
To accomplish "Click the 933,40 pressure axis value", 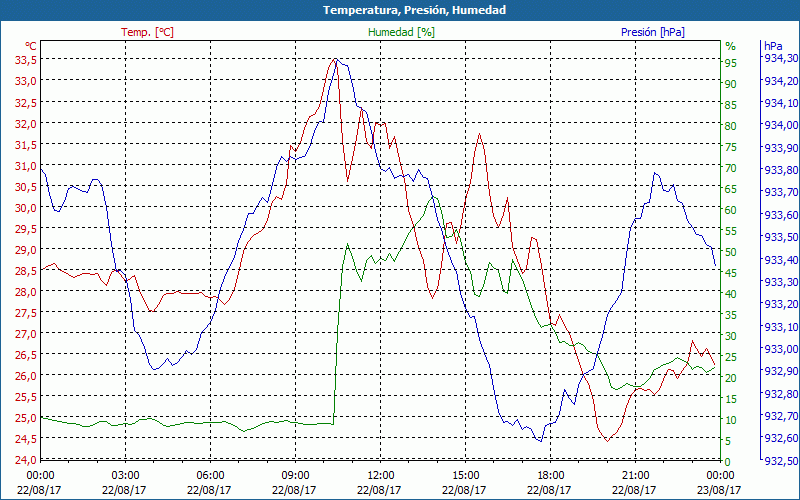I will 781,260.
